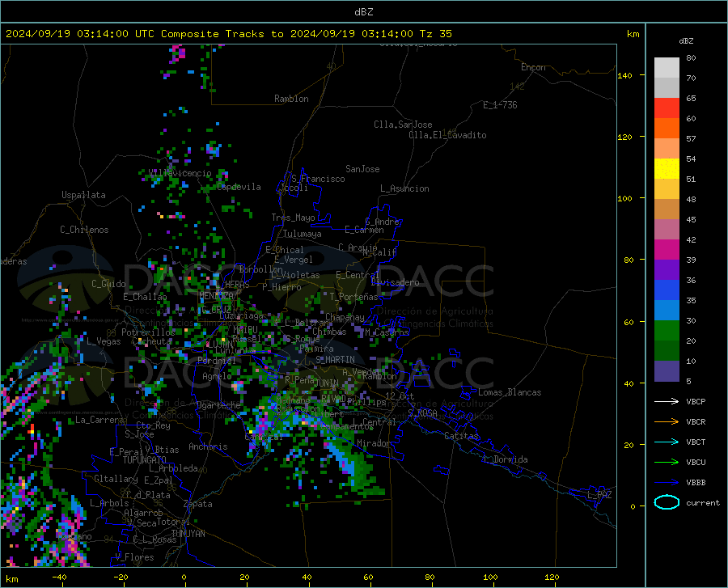Click the 'Encon' map label

(533, 67)
